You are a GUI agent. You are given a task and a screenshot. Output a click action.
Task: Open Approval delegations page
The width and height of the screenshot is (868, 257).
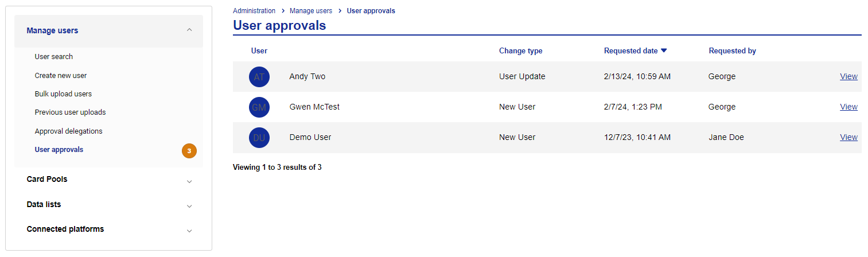68,131
